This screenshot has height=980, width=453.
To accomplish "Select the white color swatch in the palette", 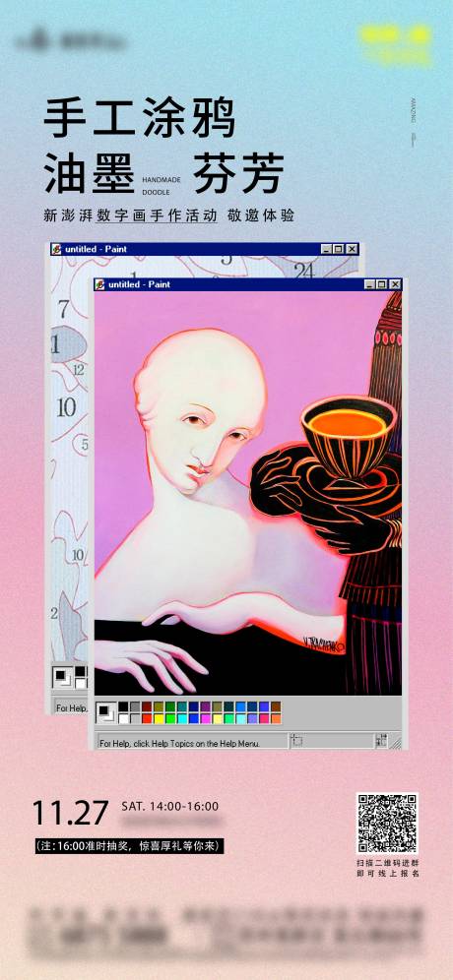I will (123, 718).
